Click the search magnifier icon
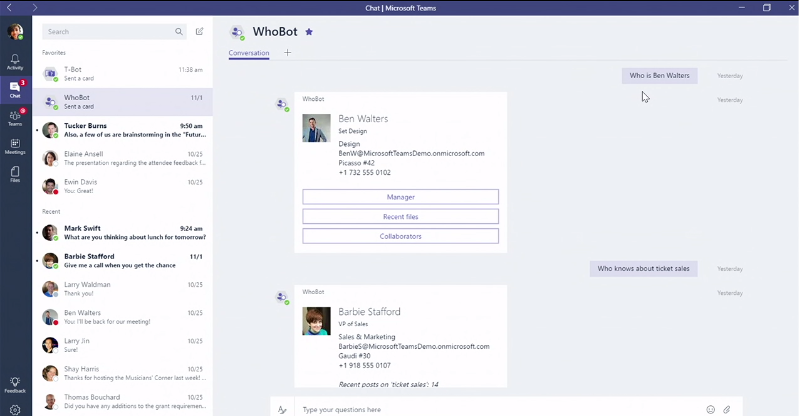799x416 pixels. pyautogui.click(x=179, y=32)
